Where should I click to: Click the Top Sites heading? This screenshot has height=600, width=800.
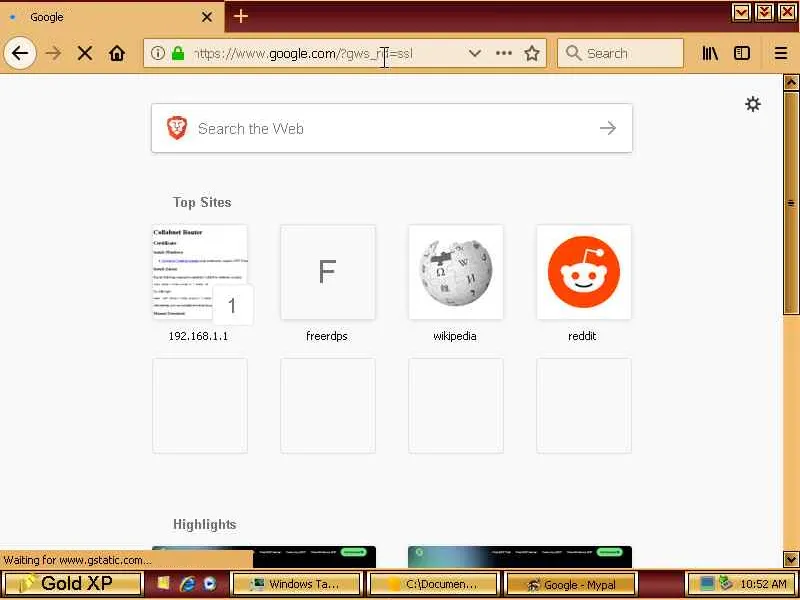click(202, 203)
